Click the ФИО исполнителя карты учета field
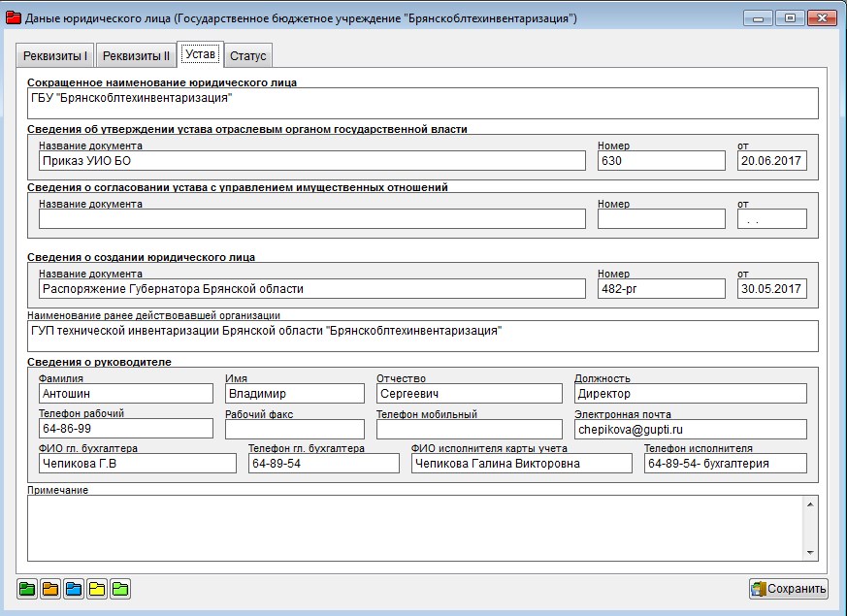The image size is (847, 616). [x=521, y=464]
